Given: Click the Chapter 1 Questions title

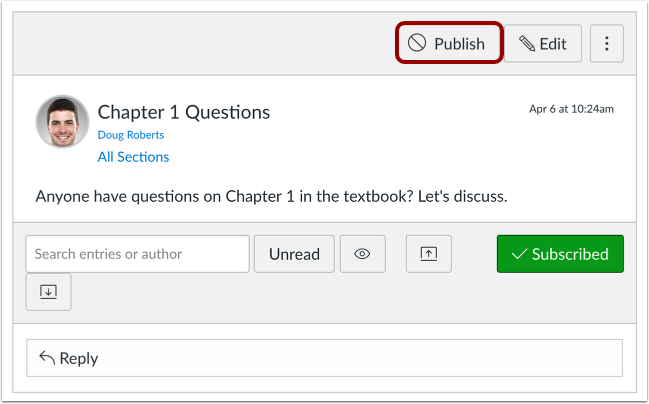Looking at the screenshot, I should coord(184,112).
